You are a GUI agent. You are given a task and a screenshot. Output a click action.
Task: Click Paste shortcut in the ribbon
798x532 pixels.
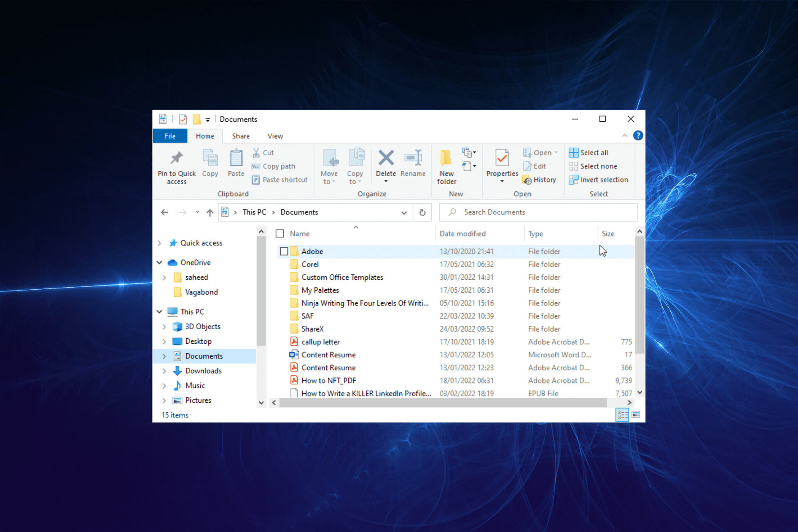click(280, 180)
